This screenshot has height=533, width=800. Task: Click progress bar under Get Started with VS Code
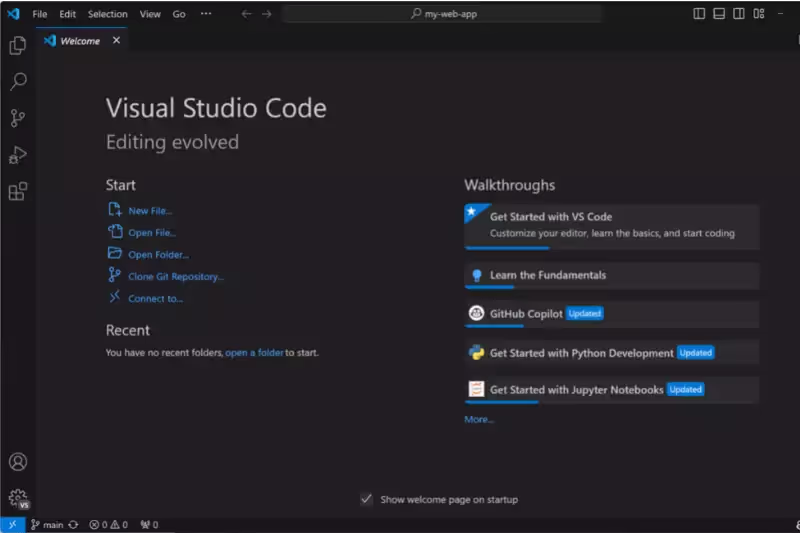pos(507,248)
